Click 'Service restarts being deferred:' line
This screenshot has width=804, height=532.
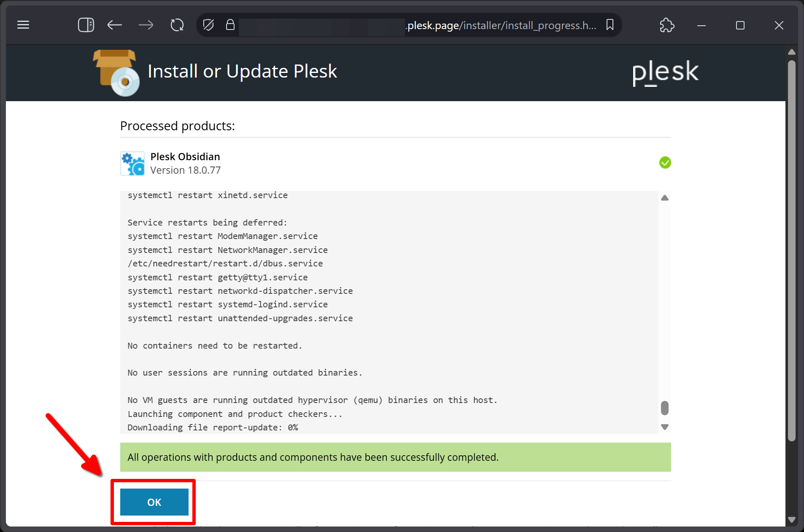[207, 223]
